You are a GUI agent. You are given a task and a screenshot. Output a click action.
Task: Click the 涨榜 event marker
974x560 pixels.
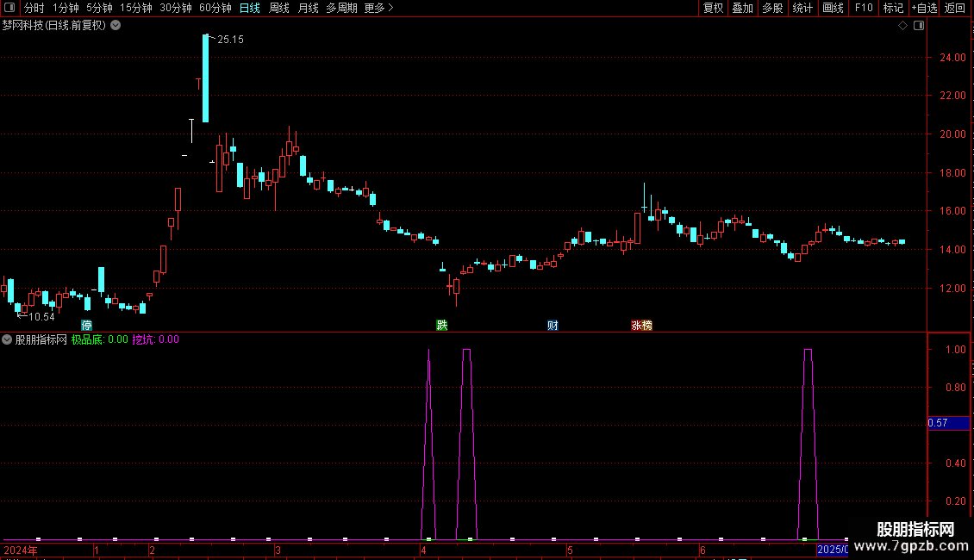point(641,326)
